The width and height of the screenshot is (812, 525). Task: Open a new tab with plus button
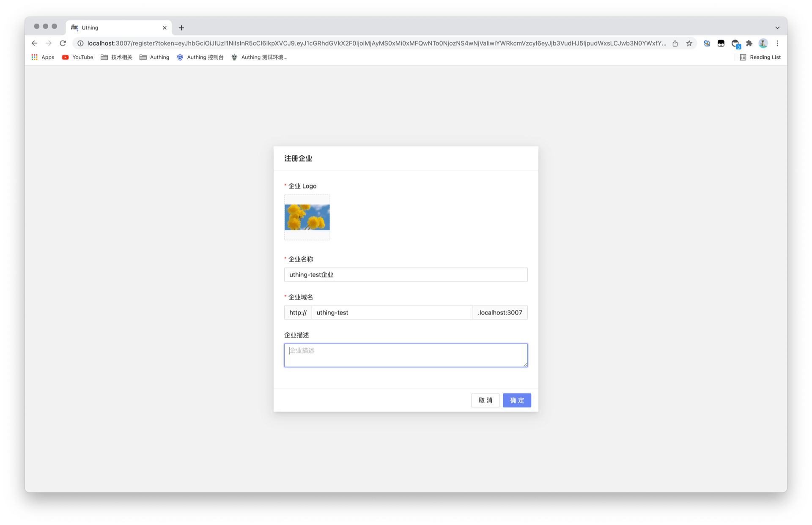pos(181,27)
